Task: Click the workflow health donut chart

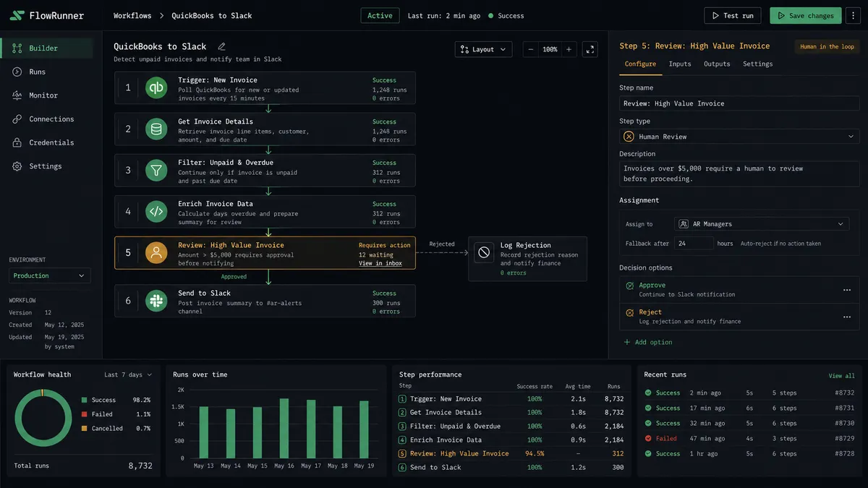Action: point(43,417)
